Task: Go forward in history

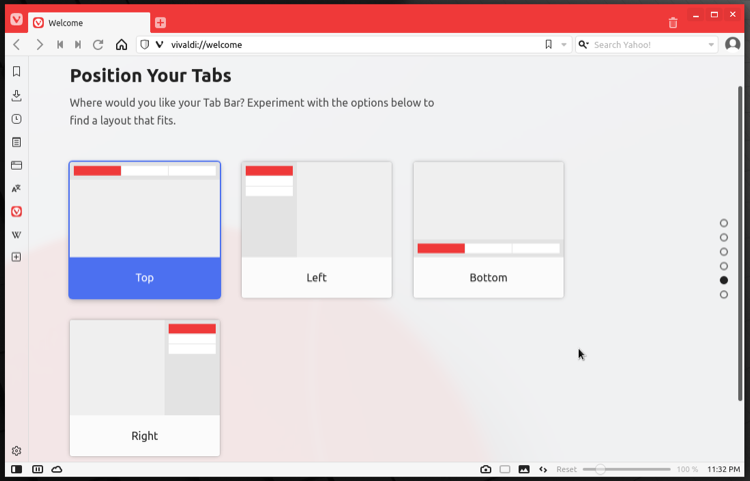Action: pos(40,44)
